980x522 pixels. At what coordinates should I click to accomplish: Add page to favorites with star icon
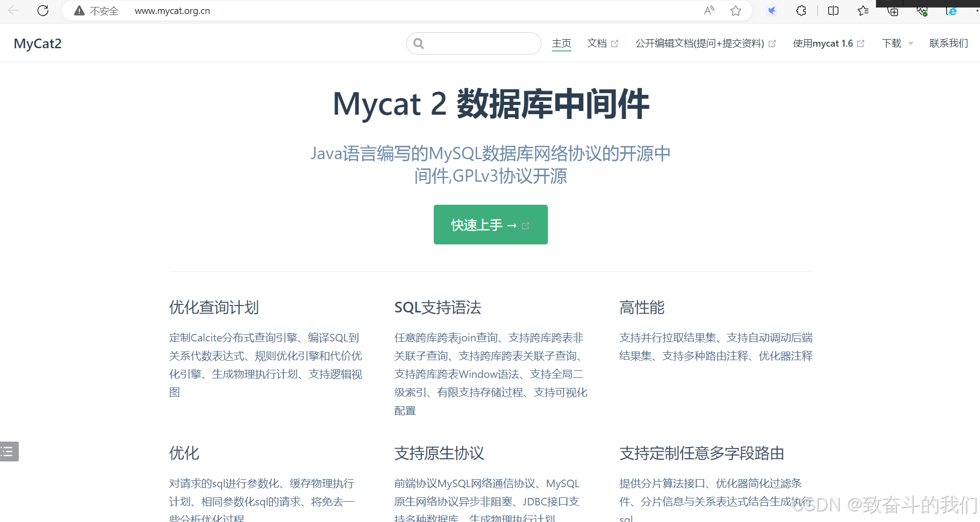tap(736, 11)
